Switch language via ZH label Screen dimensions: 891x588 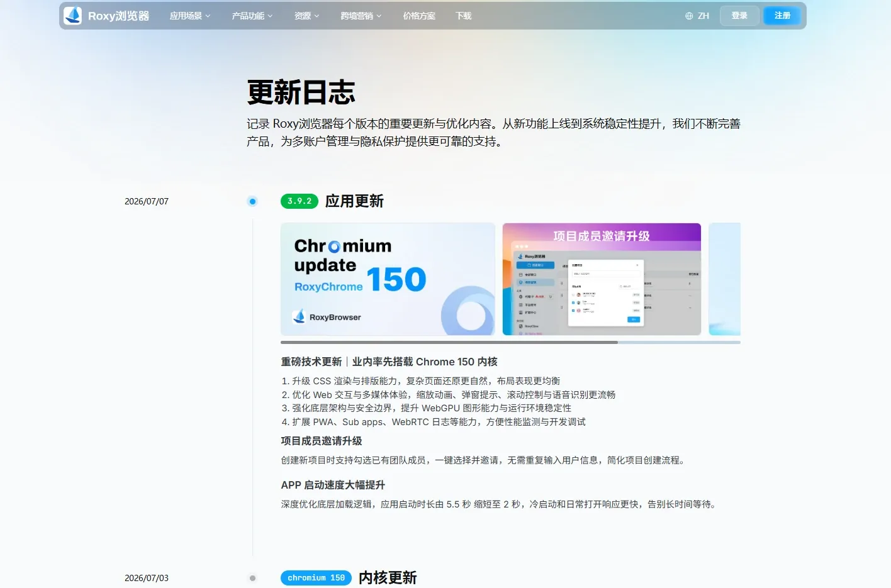click(x=703, y=16)
